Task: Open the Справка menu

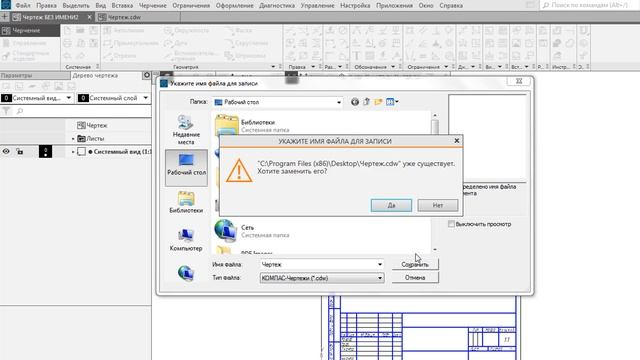Action: point(451,6)
